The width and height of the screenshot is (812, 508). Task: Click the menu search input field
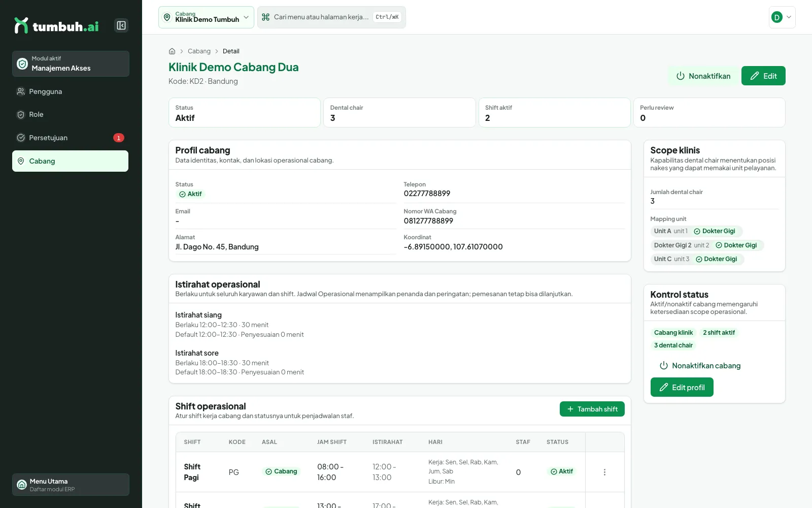point(331,17)
